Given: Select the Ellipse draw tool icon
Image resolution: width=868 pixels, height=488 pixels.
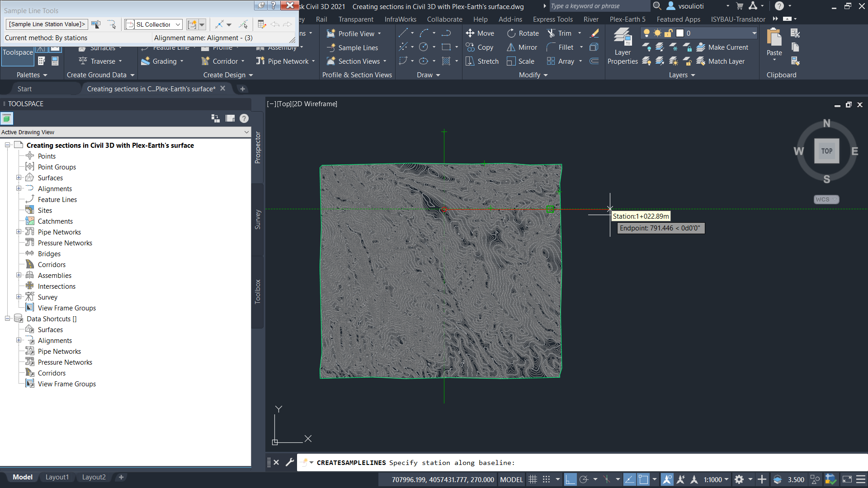Looking at the screenshot, I should pos(424,61).
